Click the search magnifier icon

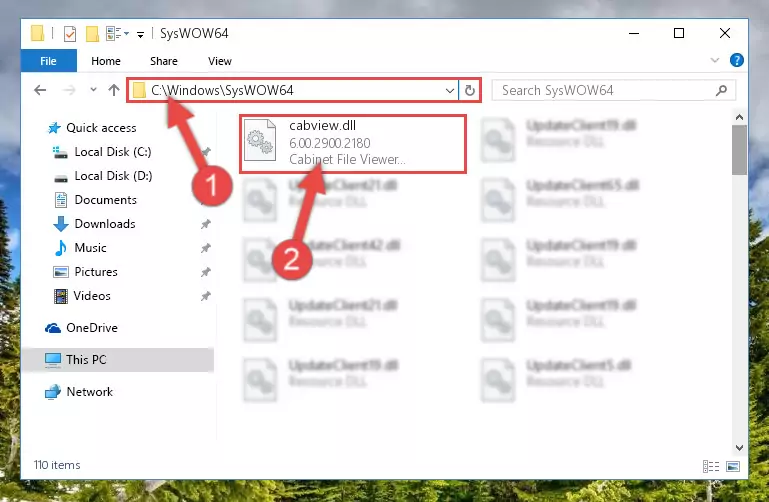tap(721, 90)
